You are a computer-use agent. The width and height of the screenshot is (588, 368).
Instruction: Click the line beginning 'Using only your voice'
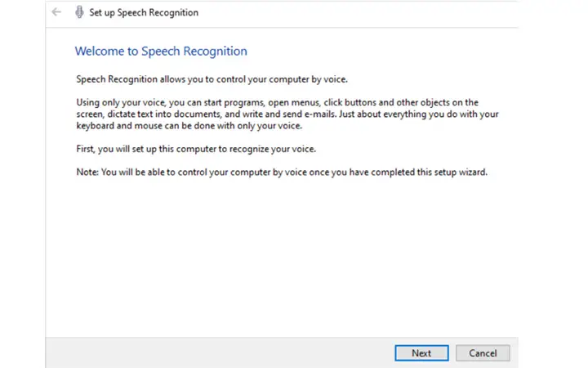pyautogui.click(x=277, y=102)
